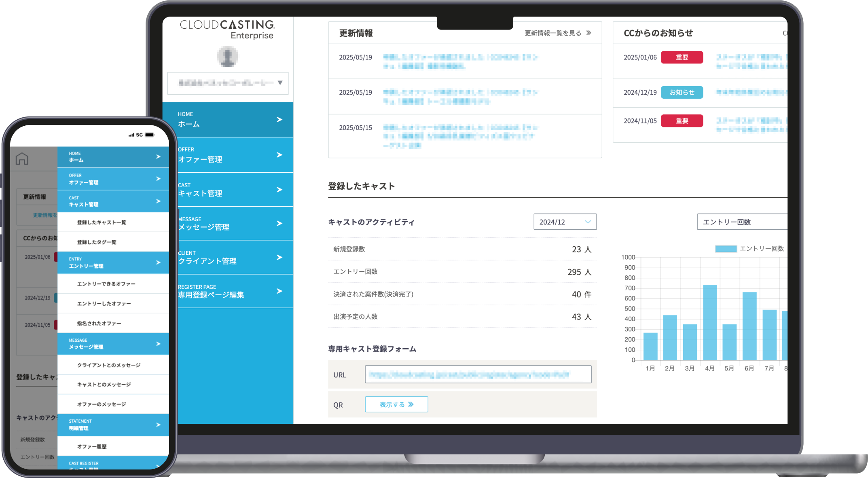Select 登録したキャスト一覧 in phone menu
Image resolution: width=868 pixels, height=478 pixels.
102,222
